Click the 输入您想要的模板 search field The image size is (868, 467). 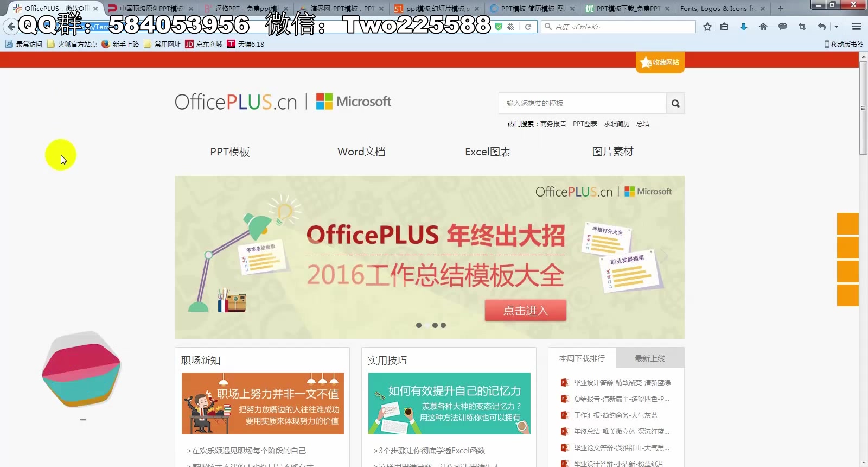click(583, 103)
